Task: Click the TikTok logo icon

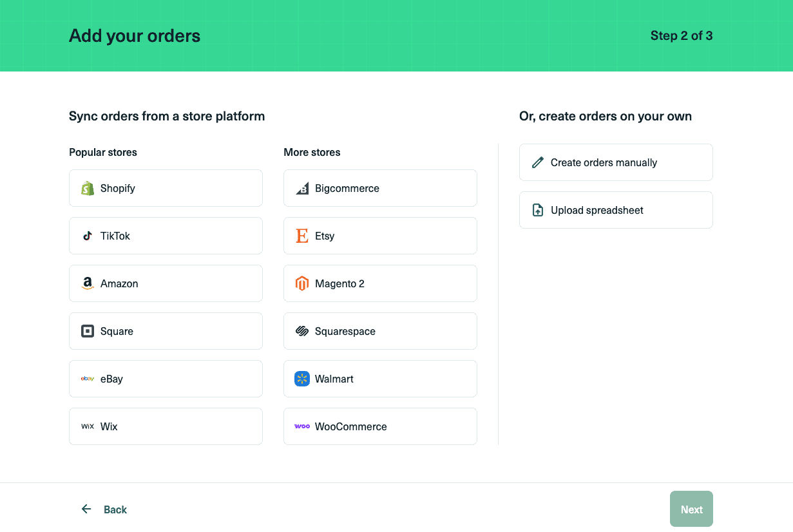Action: point(88,236)
